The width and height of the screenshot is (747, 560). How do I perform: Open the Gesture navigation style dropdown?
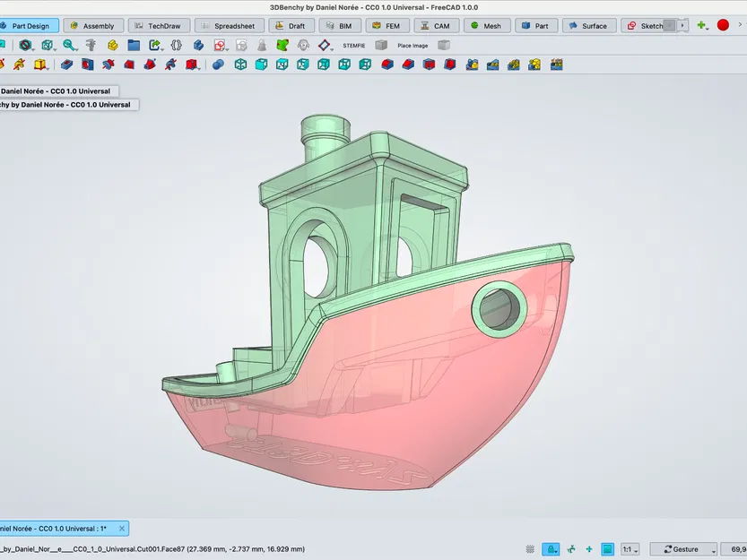(x=683, y=548)
